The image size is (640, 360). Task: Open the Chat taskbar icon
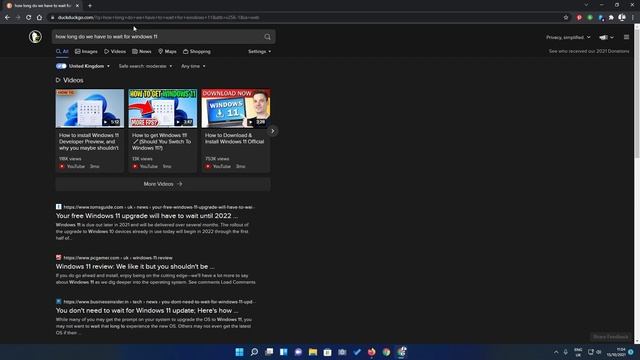(298, 352)
